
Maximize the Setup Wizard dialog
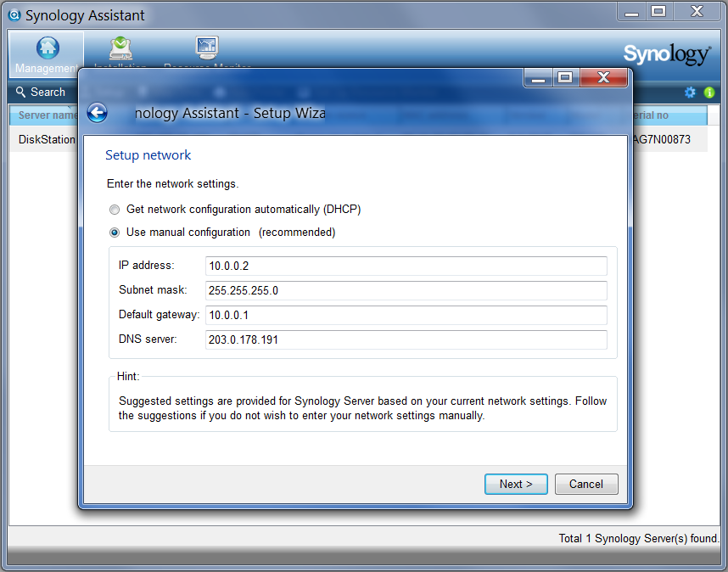[x=565, y=77]
